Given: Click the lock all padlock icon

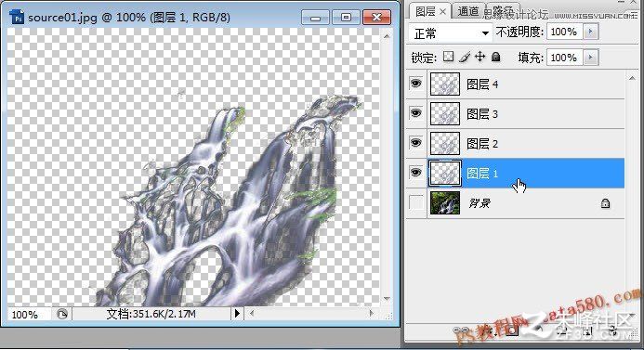Looking at the screenshot, I should coord(495,57).
